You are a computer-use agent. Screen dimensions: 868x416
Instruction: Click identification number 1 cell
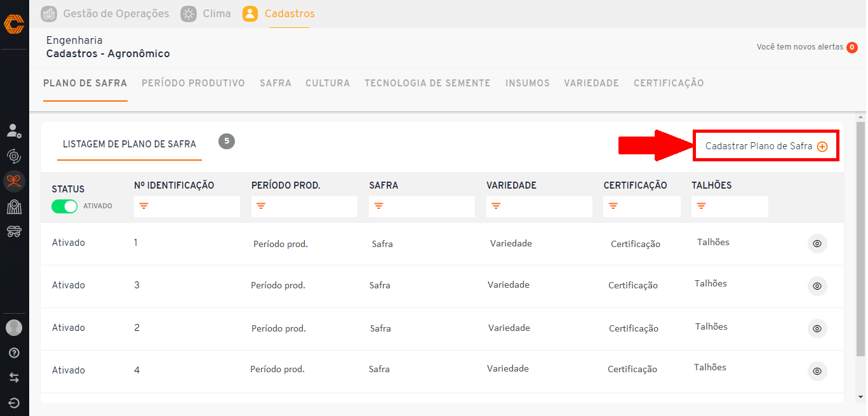point(136,243)
